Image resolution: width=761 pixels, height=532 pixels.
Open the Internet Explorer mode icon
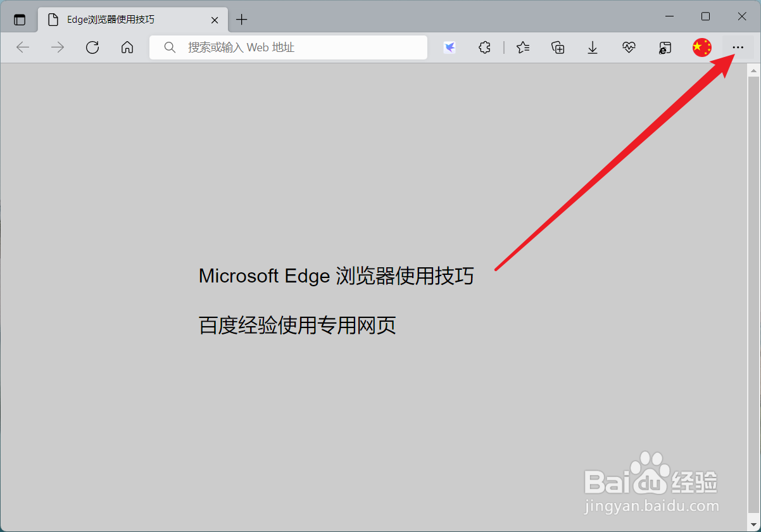665,47
